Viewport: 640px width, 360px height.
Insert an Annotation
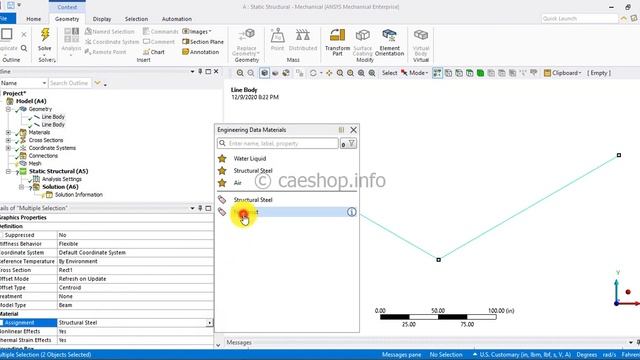tap(200, 52)
